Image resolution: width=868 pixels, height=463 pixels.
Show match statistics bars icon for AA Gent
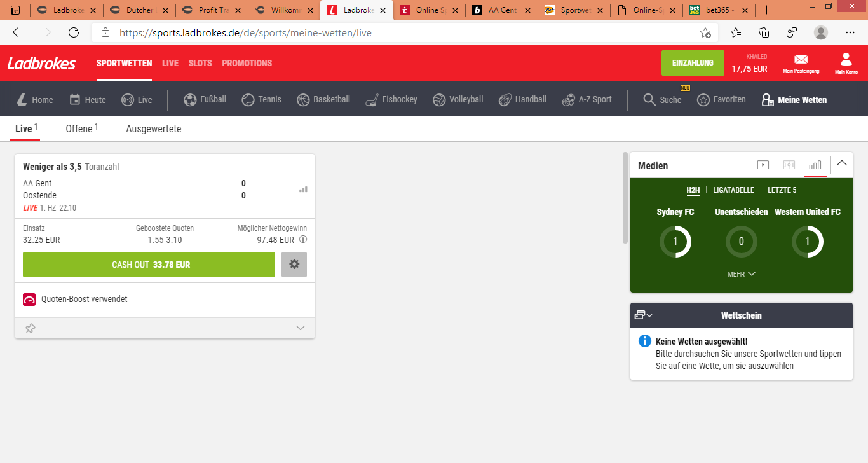303,189
